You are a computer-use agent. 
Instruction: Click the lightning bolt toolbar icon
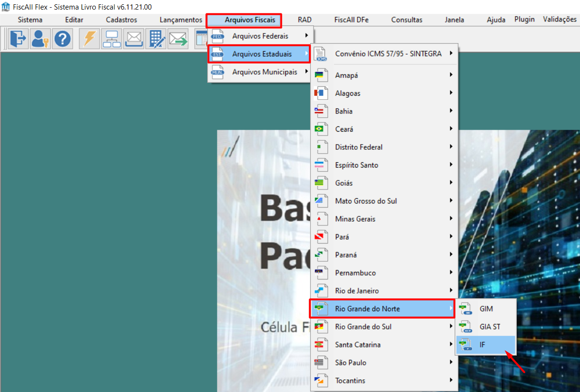pos(89,39)
